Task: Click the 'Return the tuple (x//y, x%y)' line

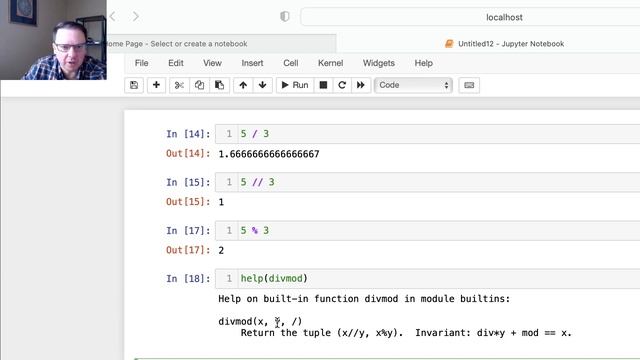Action: [322, 333]
